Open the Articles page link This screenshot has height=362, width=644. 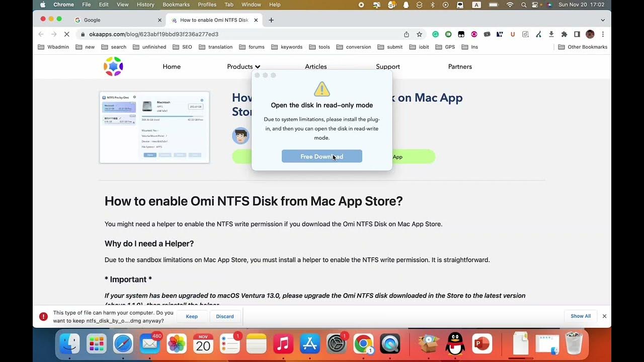point(316,66)
